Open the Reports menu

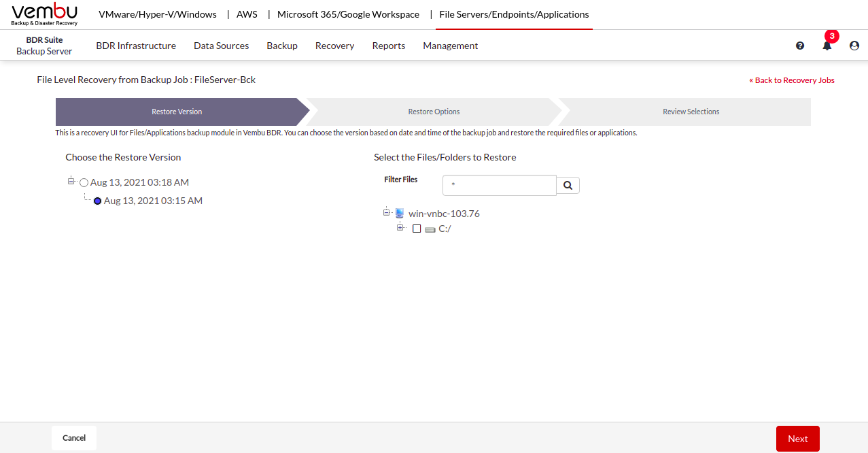(x=389, y=46)
